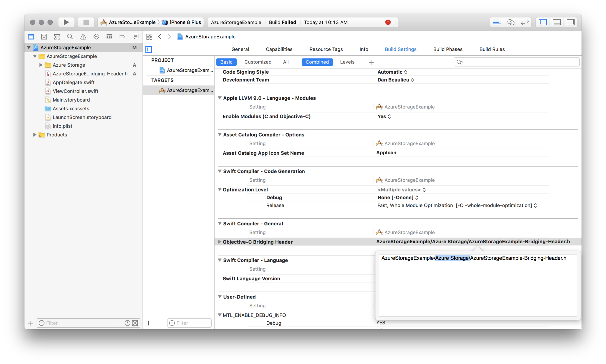Screen dimensions: 606x364
Task: Toggle the Utilities pane
Action: click(x=570, y=22)
